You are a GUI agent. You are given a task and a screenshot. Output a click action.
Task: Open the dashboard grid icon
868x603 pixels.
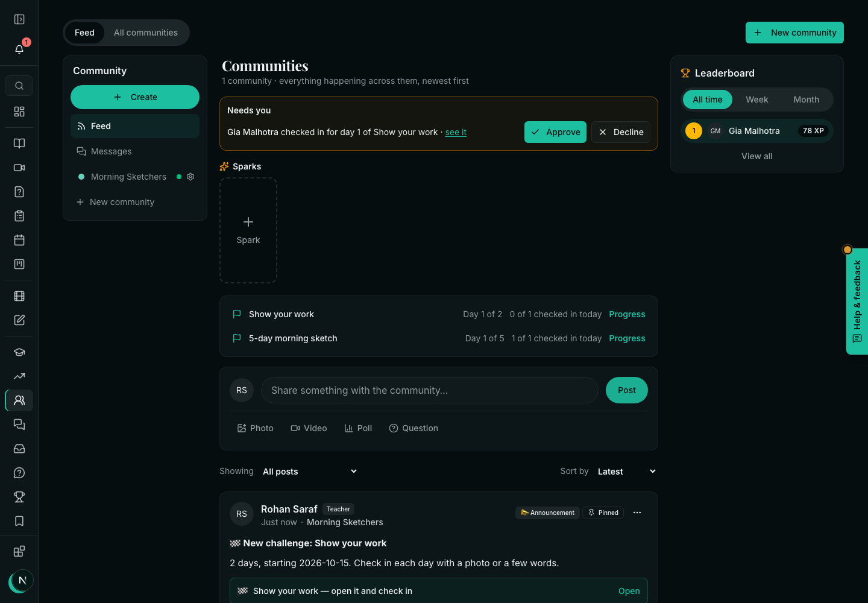tap(19, 112)
